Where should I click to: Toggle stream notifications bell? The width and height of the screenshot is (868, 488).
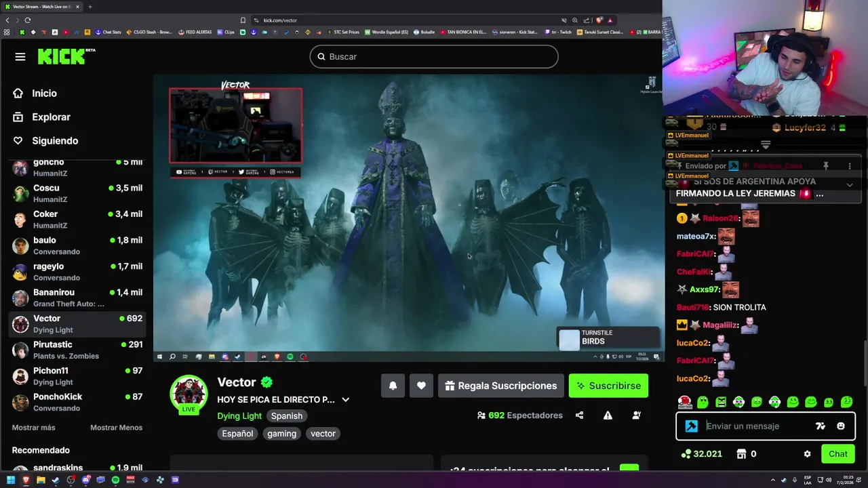pos(393,386)
